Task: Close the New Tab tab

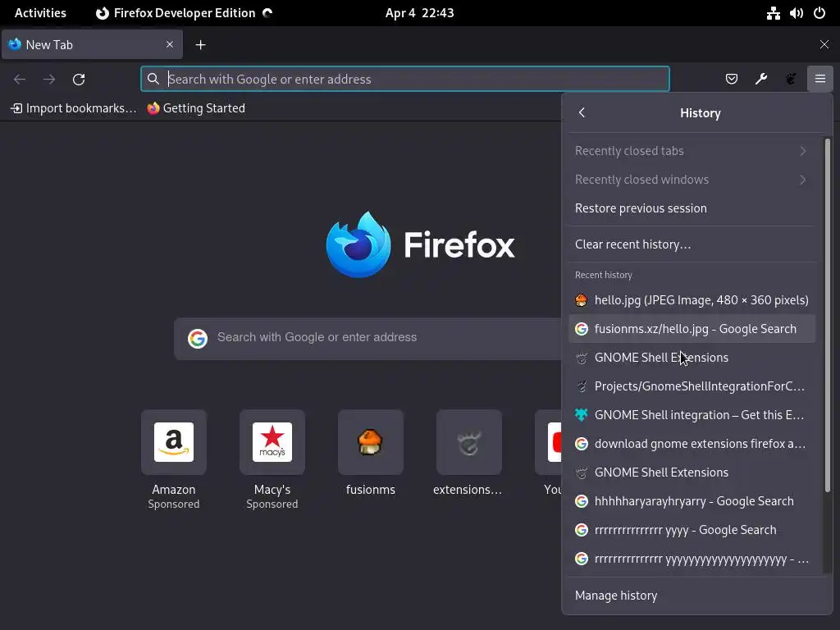Action: pos(170,44)
